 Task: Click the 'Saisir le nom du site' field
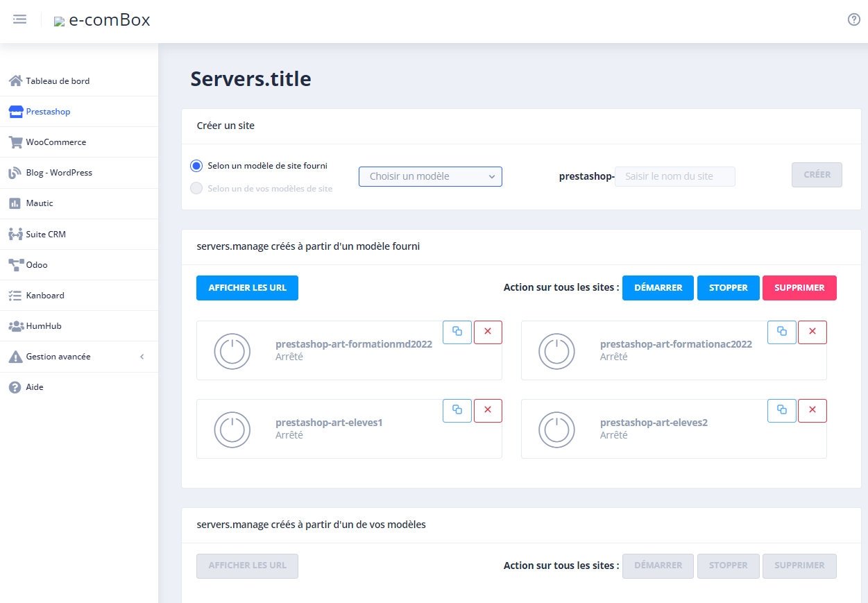674,176
